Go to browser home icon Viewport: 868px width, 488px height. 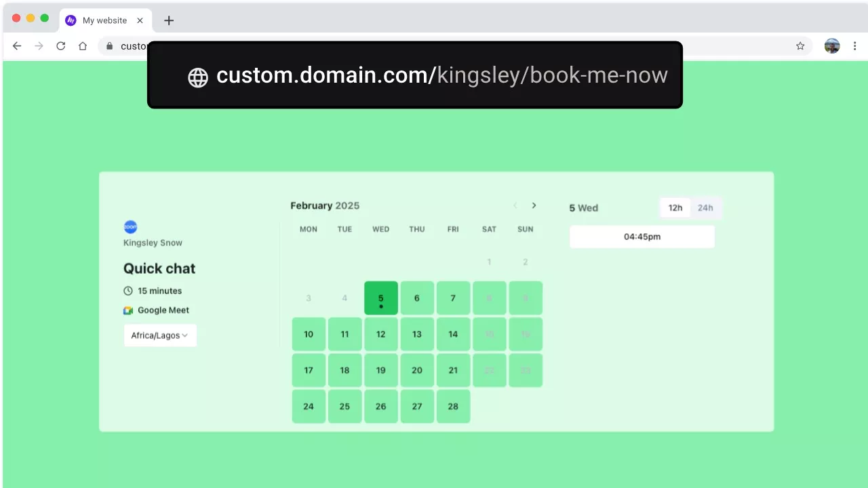click(x=83, y=46)
